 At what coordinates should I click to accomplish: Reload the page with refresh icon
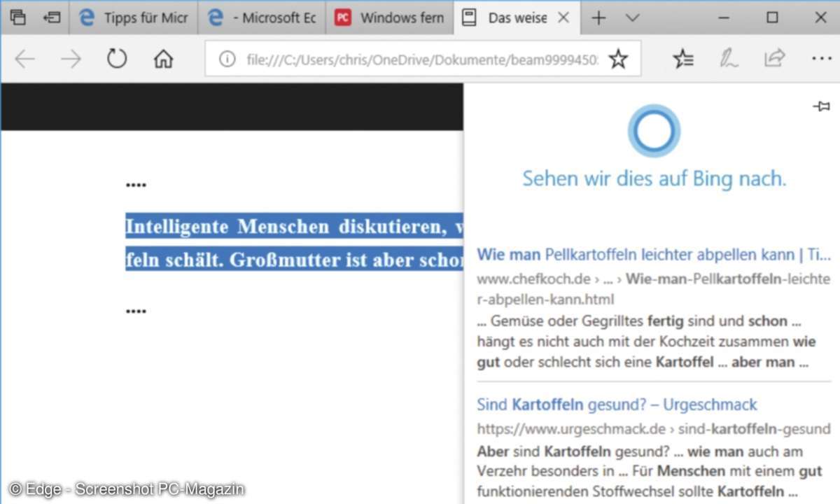pyautogui.click(x=117, y=59)
